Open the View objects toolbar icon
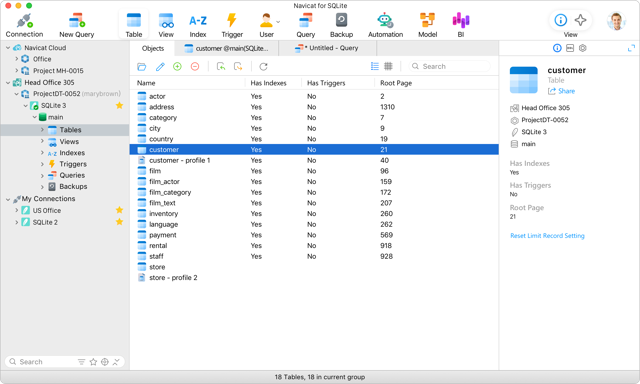The height and width of the screenshot is (384, 640). coord(166,25)
